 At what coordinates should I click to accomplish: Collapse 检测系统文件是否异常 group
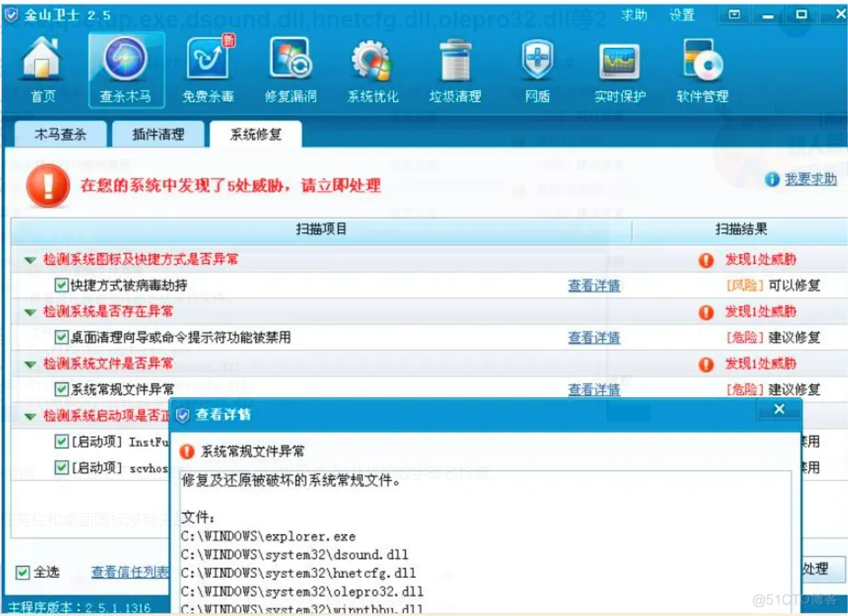(30, 364)
